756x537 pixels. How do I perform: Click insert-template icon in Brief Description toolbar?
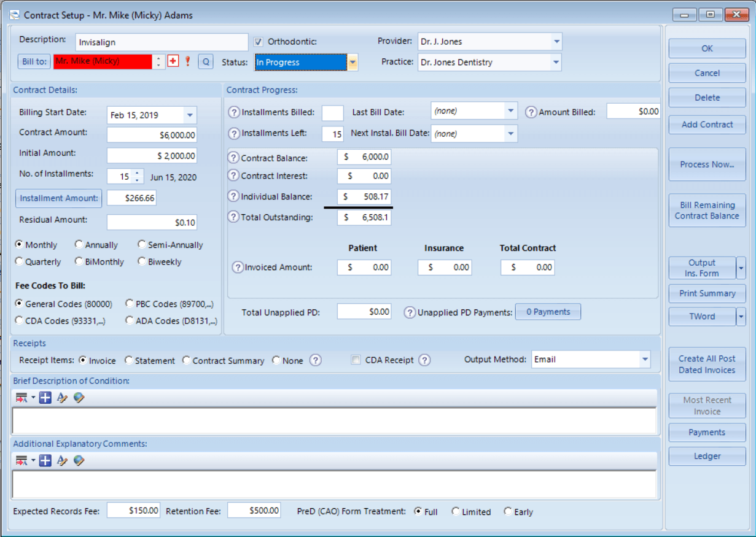22,398
